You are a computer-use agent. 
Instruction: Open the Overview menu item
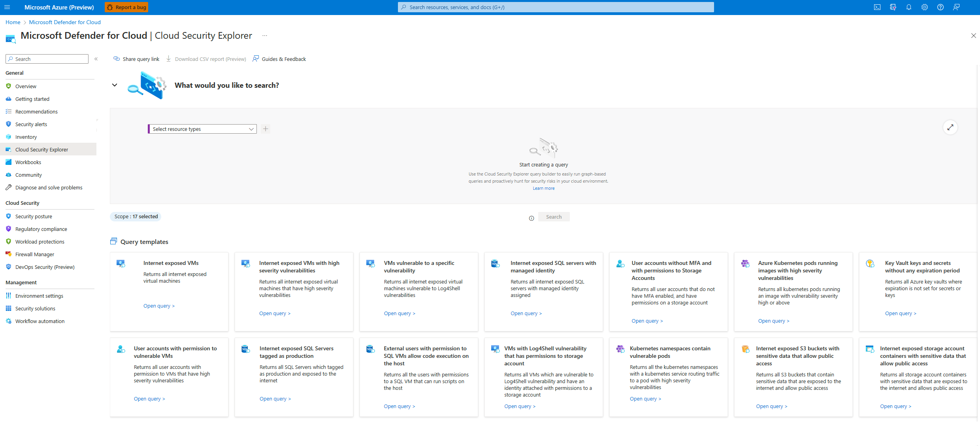[26, 86]
